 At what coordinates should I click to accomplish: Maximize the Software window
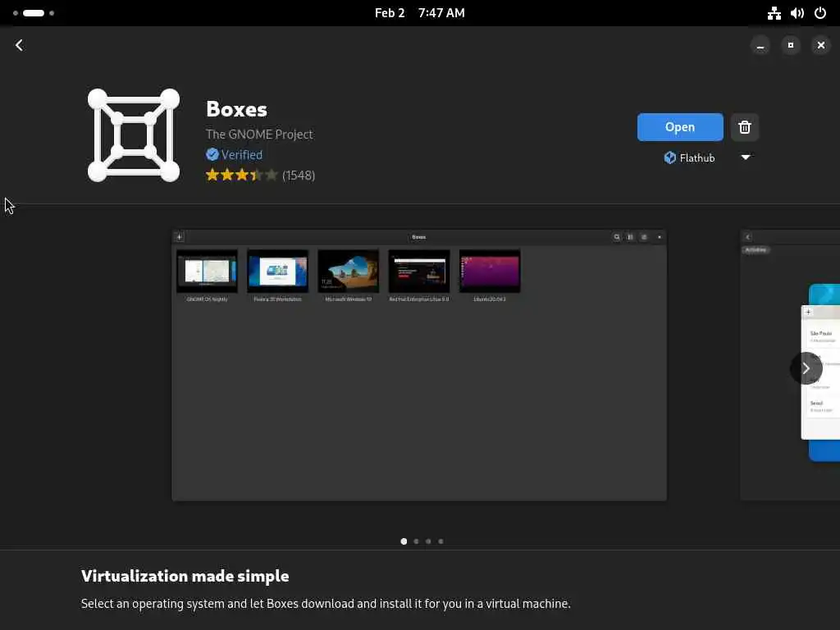[791, 46]
